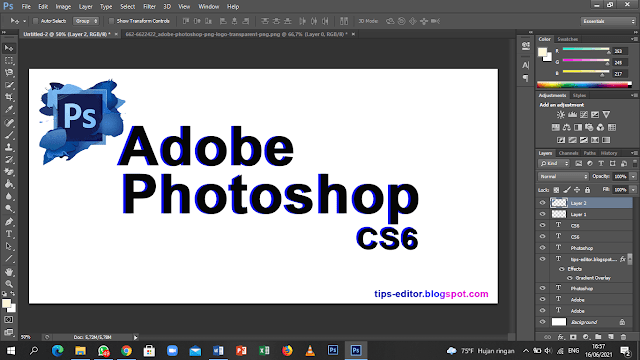The height and width of the screenshot is (360, 640).
Task: Open the Group auto-select dropdown
Action: (x=86, y=21)
